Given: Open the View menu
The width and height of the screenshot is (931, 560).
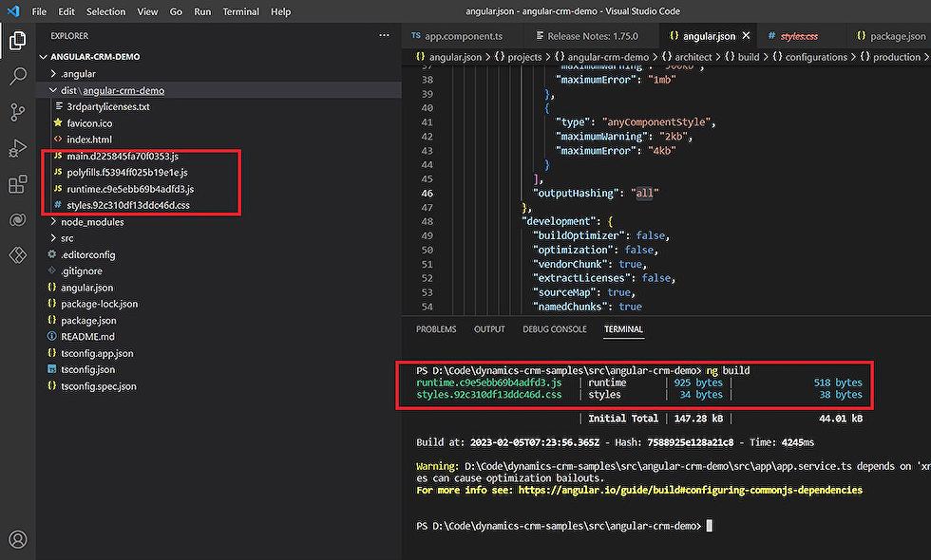Looking at the screenshot, I should [x=147, y=11].
